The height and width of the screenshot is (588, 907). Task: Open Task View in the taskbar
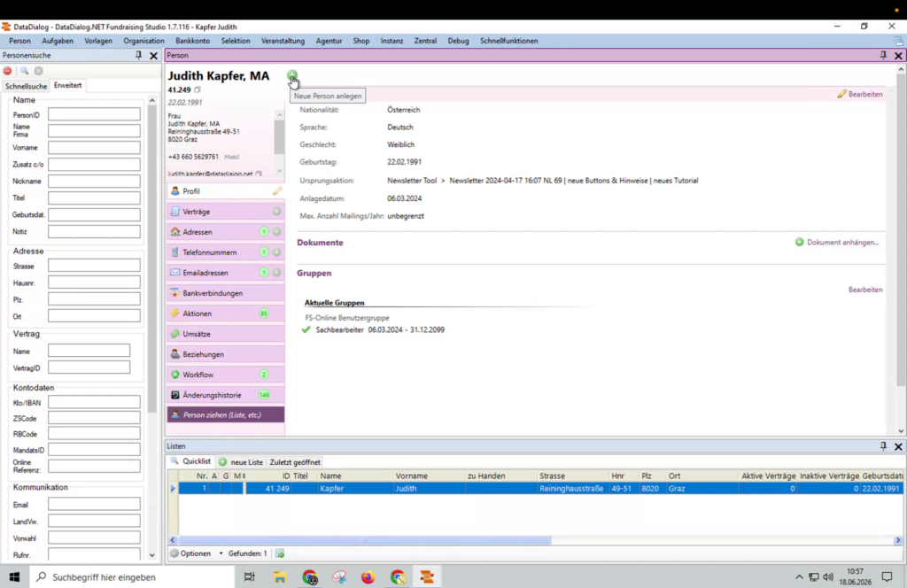250,577
